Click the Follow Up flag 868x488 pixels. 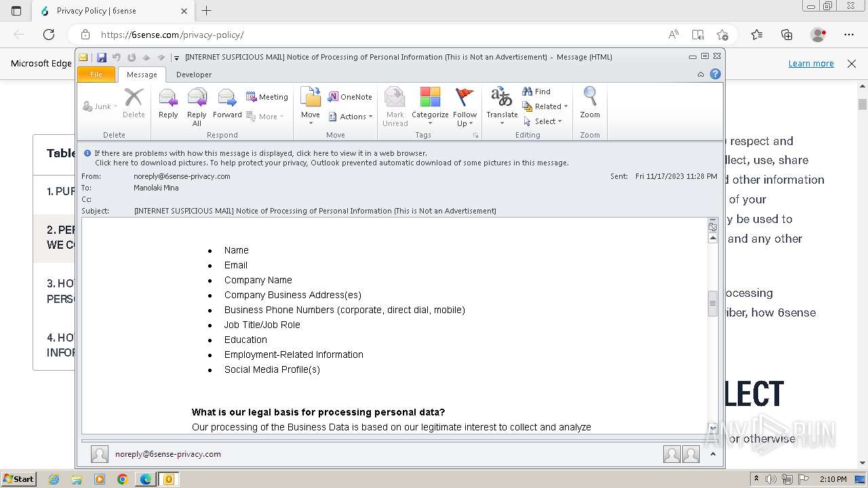pyautogui.click(x=465, y=106)
